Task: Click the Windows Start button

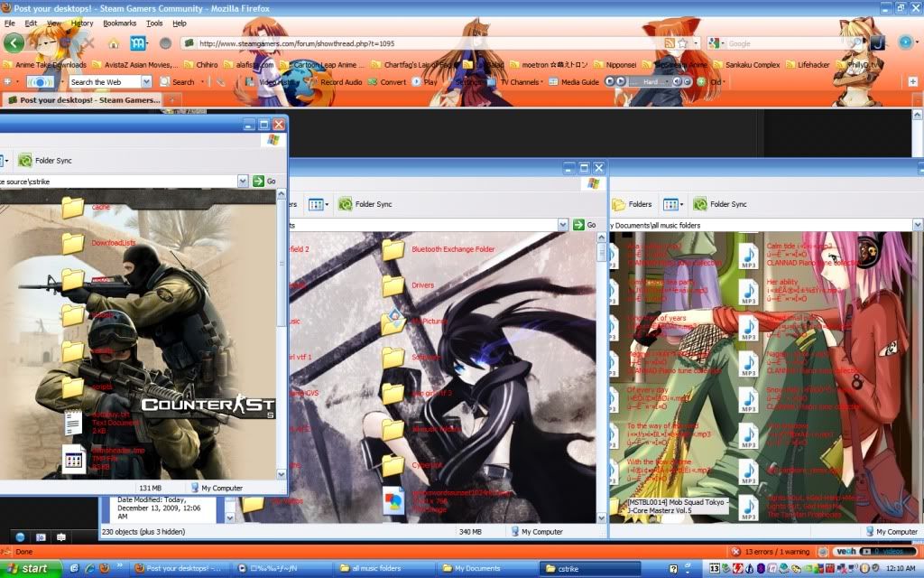Action: pyautogui.click(x=30, y=569)
